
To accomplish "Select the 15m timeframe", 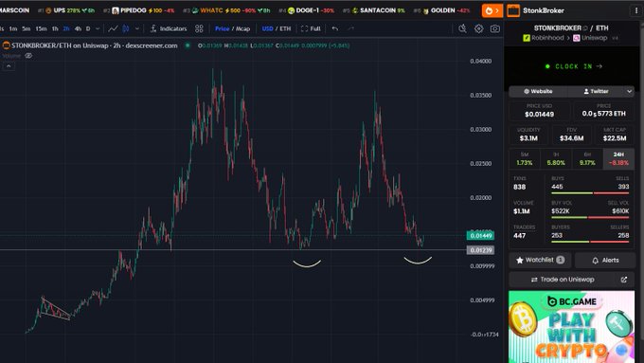I will coord(41,28).
